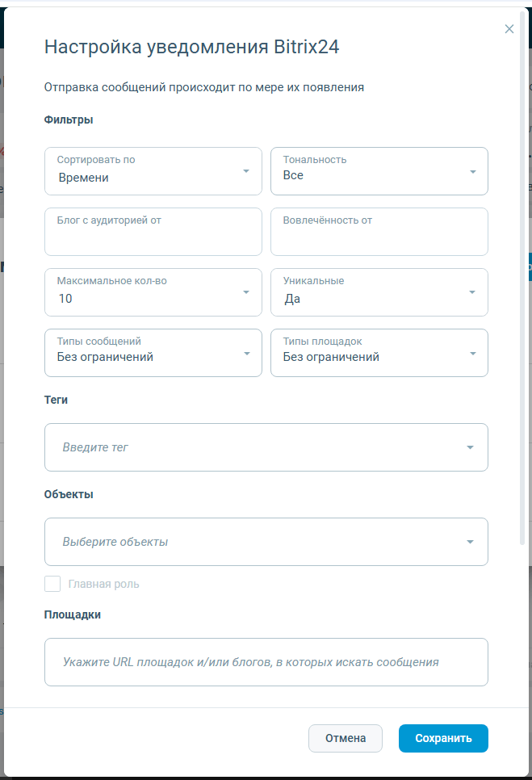Screen dimensions: 532x780
Task: Click the arrow icon in 'Тональность'
Action: pyautogui.click(x=473, y=171)
